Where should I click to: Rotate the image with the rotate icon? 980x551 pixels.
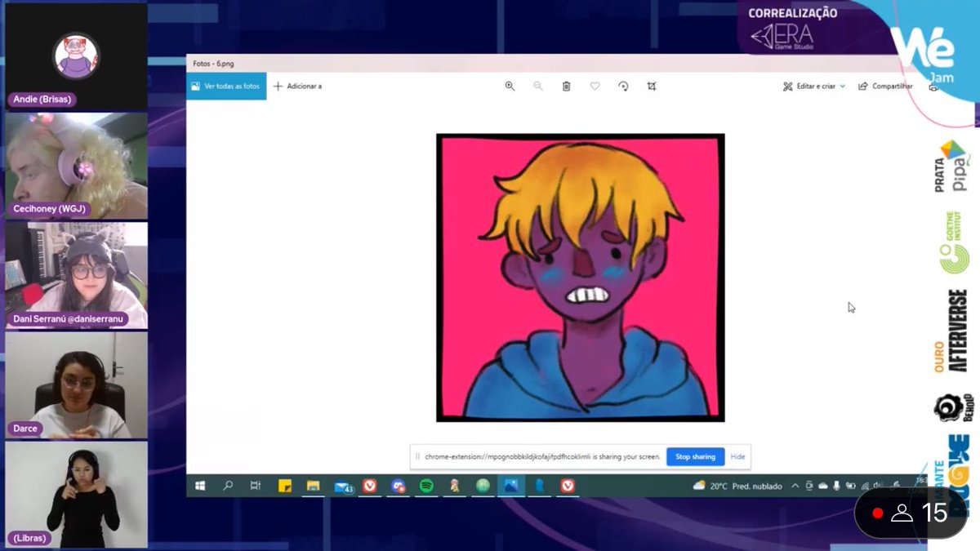pyautogui.click(x=623, y=86)
